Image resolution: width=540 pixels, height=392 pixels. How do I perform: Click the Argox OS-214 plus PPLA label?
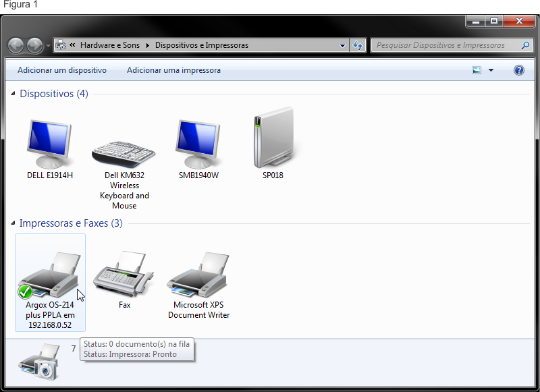tap(50, 315)
